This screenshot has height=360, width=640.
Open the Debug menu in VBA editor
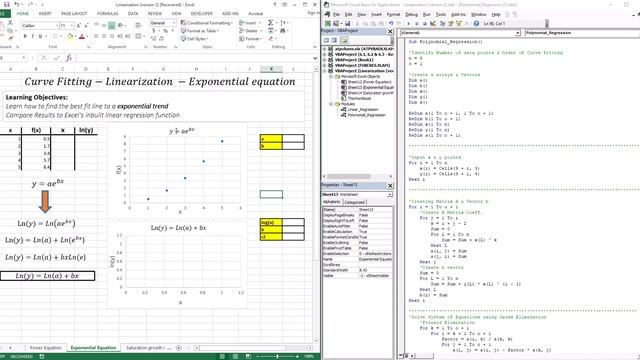coord(411,14)
